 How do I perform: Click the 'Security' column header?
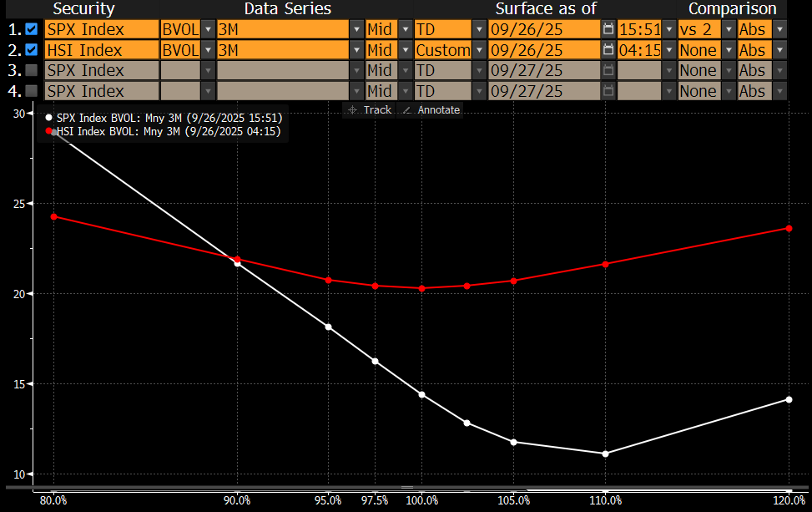83,9
